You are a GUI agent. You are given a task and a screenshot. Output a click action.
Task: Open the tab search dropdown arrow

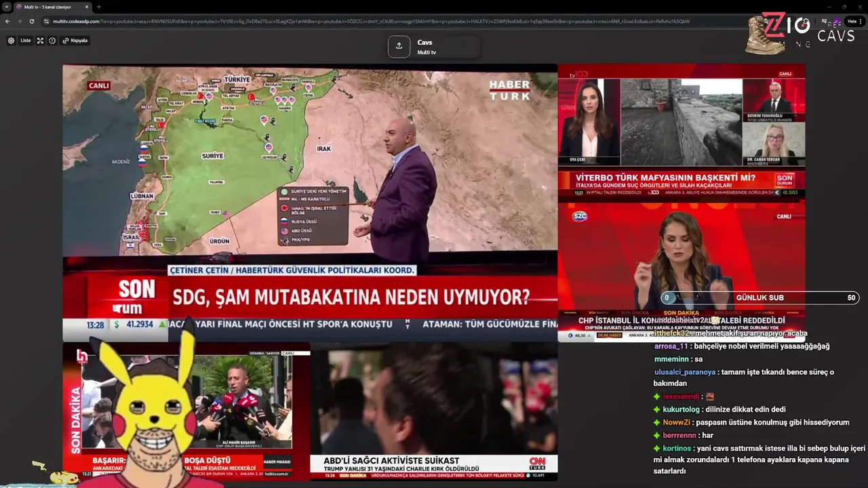pos(6,7)
